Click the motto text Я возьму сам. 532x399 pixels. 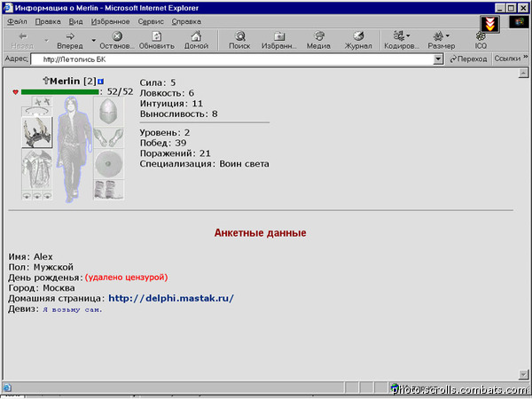73,309
